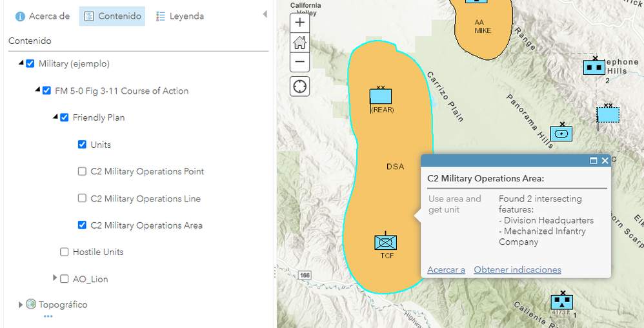Image resolution: width=644 pixels, height=328 pixels.
Task: Select C2 Military Operations Line layer name
Action: pos(146,198)
